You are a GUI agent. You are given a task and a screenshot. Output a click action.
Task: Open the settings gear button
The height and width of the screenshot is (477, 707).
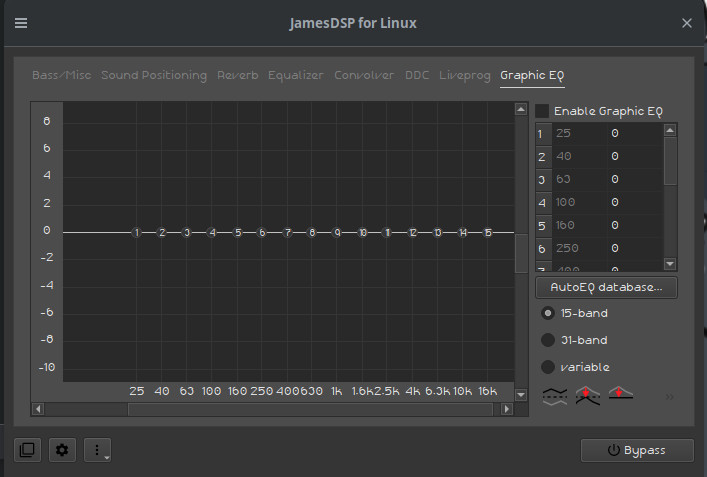62,450
